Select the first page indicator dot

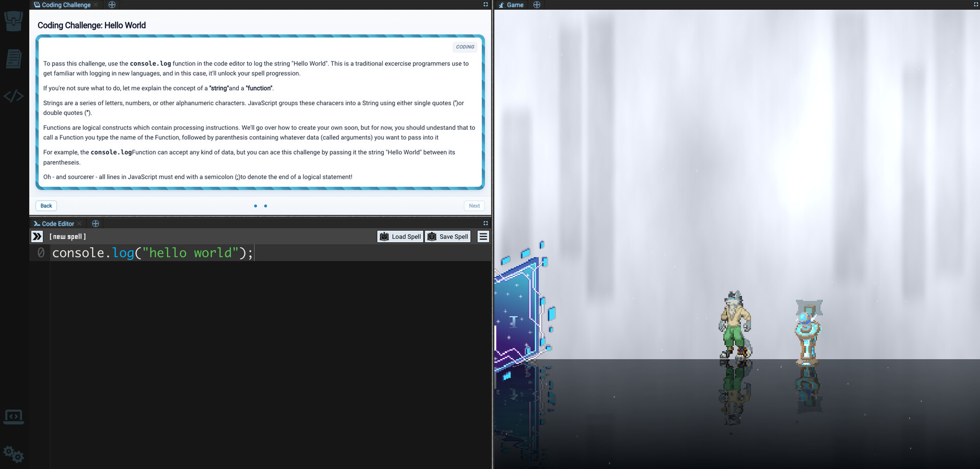pos(256,206)
